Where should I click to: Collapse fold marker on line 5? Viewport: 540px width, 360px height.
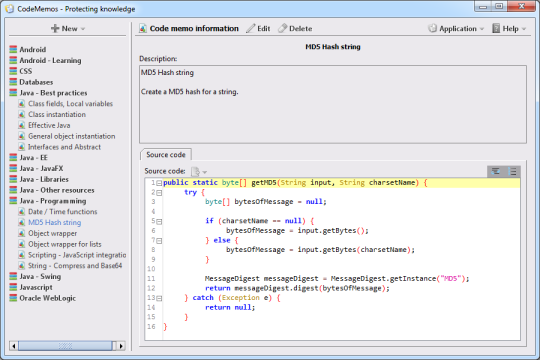click(x=159, y=222)
